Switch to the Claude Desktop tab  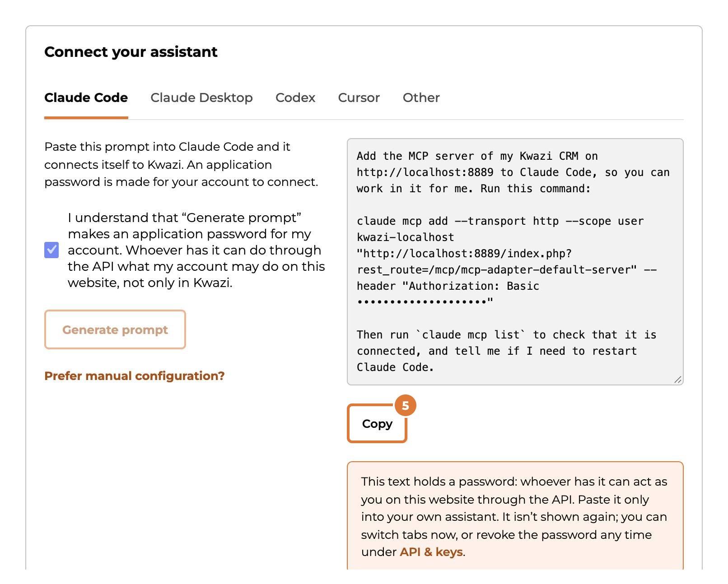point(201,97)
